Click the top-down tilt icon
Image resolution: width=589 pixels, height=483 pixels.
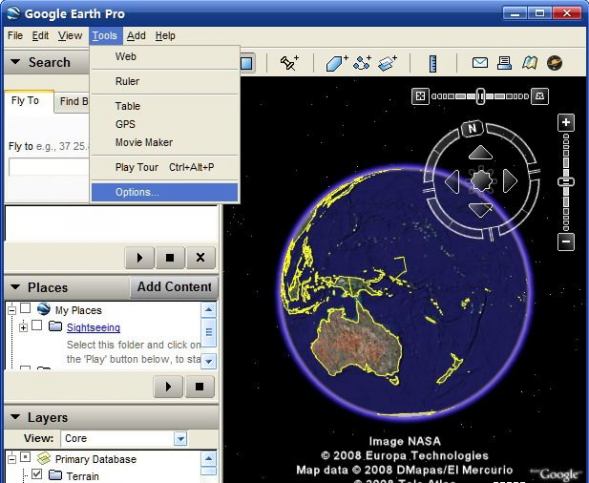(420, 97)
